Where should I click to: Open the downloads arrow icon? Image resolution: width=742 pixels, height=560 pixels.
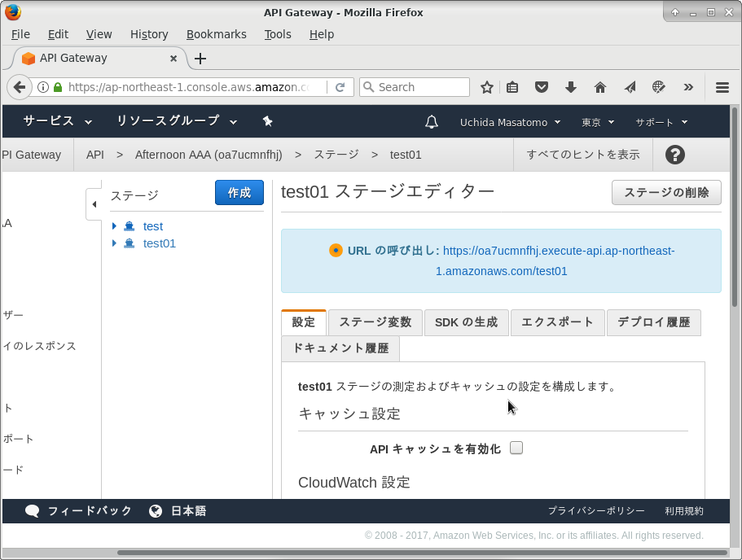coord(571,87)
